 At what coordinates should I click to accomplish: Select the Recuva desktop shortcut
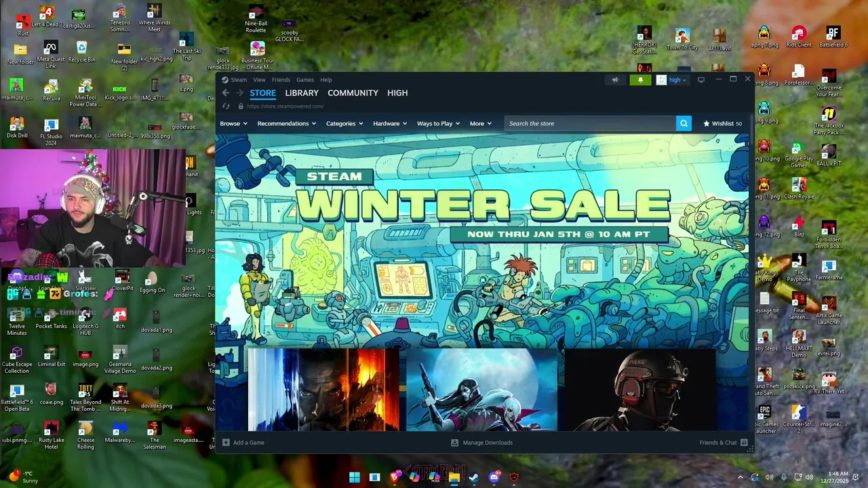pos(51,91)
